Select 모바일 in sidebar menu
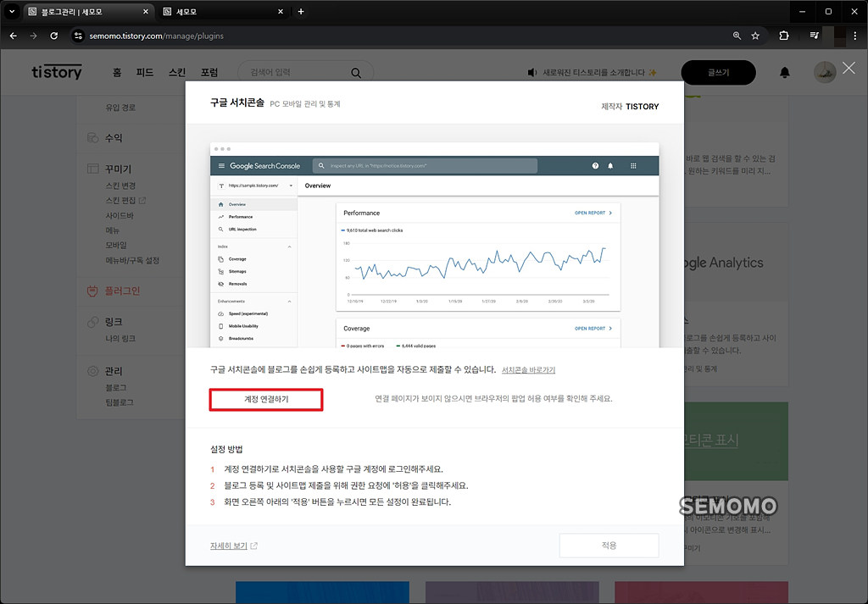Screen dimensions: 868x604 (x=115, y=245)
